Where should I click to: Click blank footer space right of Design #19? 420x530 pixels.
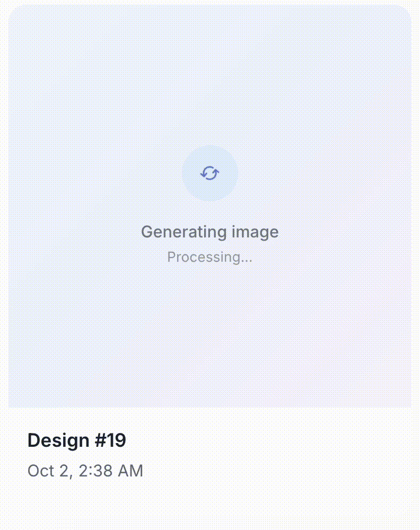(276, 440)
